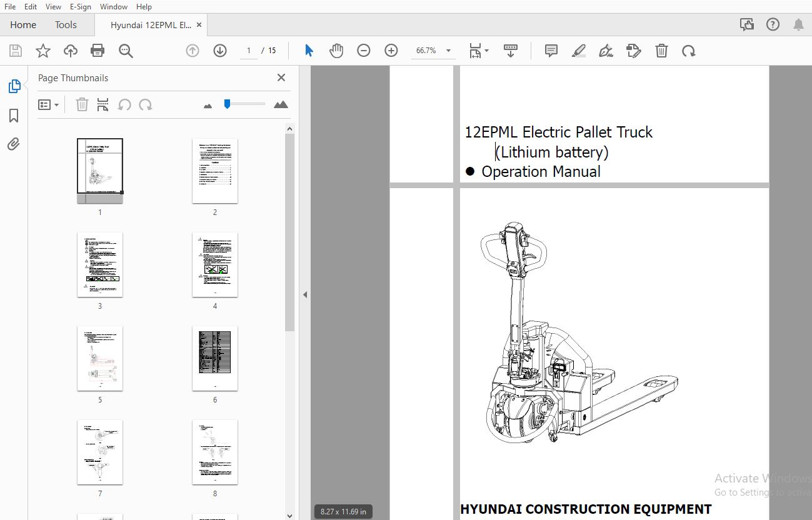812x520 pixels.
Task: Switch to the Home tab
Action: pyautogui.click(x=23, y=25)
